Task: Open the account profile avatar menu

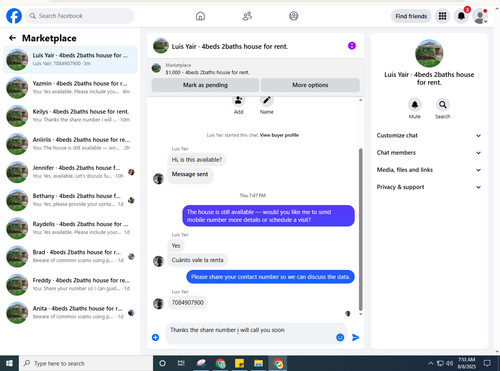Action: (480, 16)
